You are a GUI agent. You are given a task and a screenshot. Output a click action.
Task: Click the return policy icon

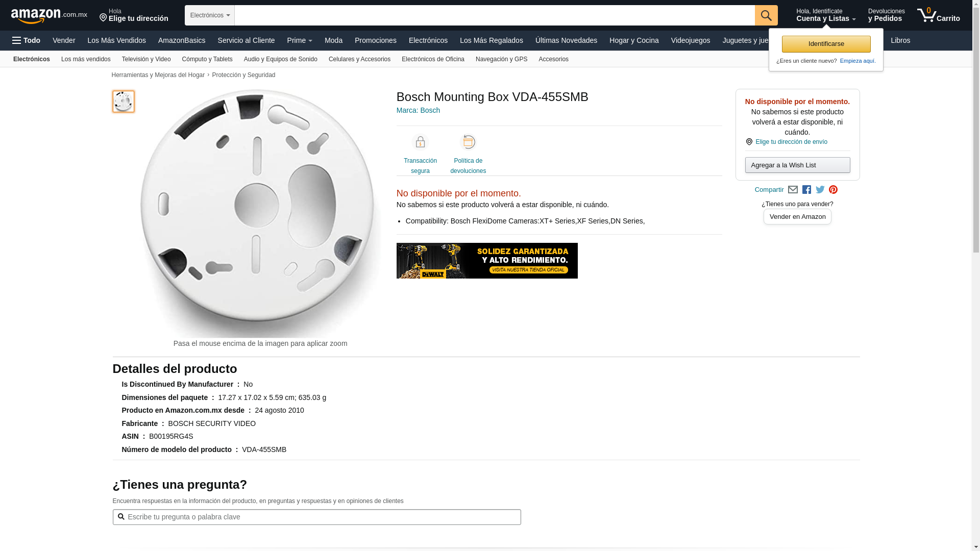tap(468, 142)
